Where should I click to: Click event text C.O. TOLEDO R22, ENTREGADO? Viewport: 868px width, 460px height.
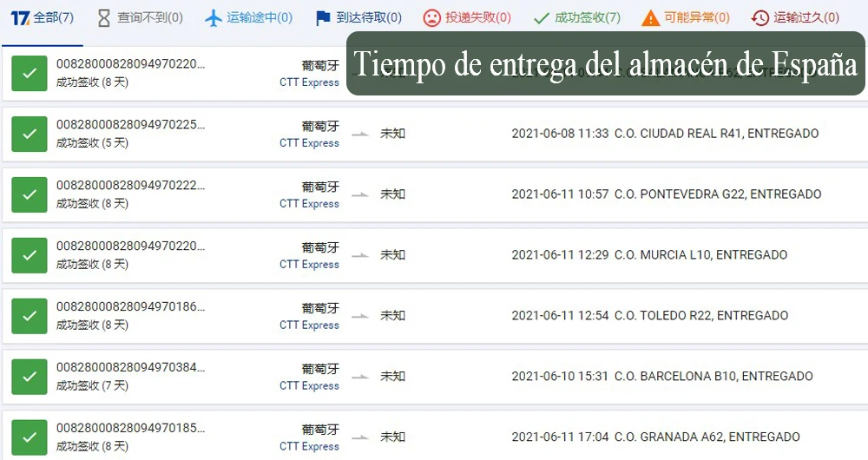(x=701, y=316)
